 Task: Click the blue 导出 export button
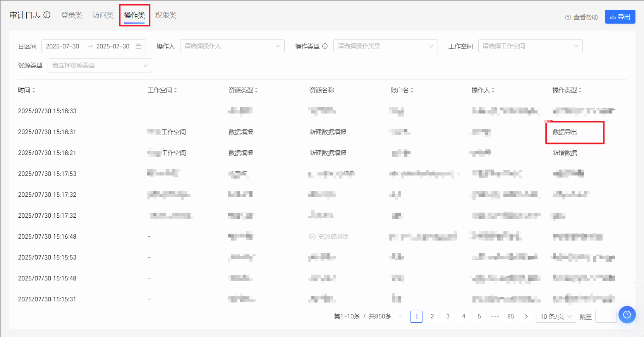click(620, 17)
